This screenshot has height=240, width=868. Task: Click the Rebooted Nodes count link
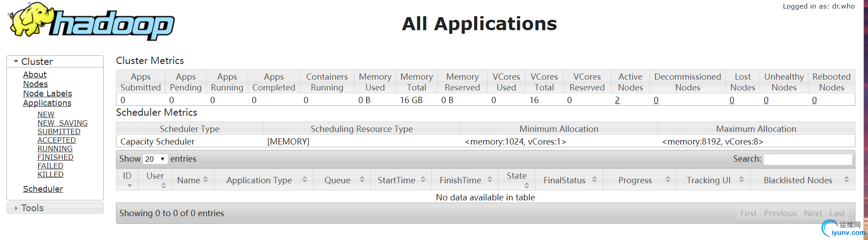pyautogui.click(x=814, y=100)
